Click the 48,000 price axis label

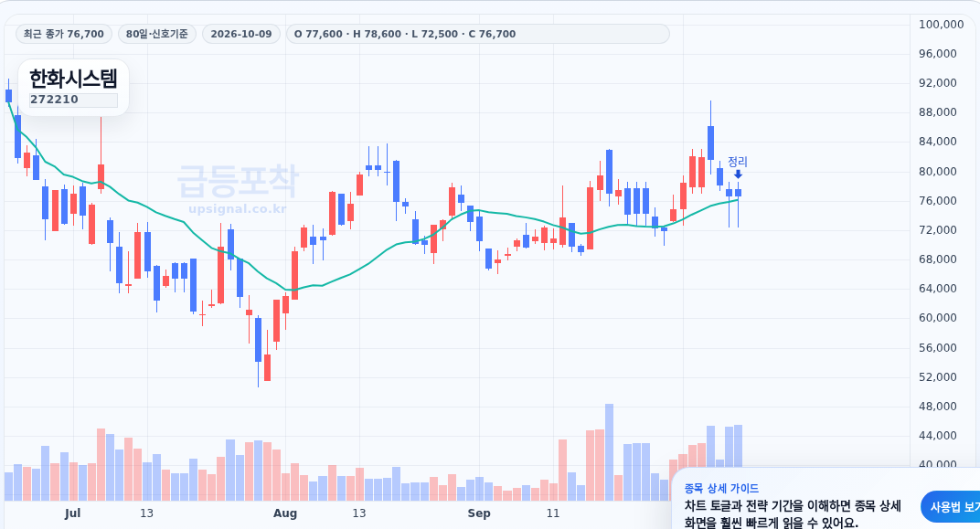pos(938,407)
